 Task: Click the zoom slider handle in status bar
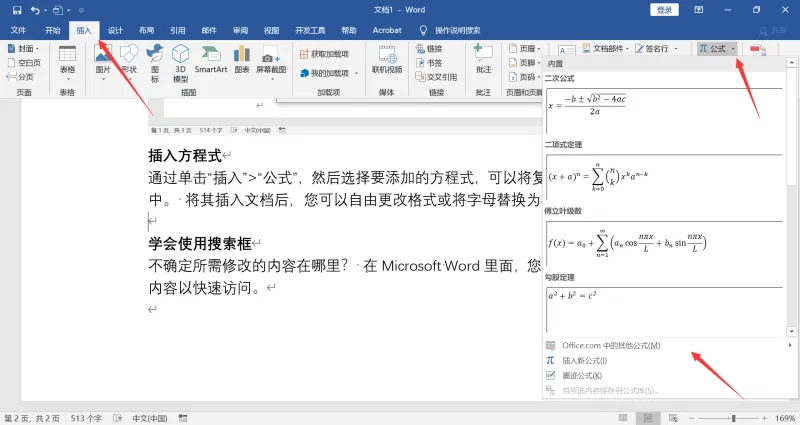(x=733, y=418)
